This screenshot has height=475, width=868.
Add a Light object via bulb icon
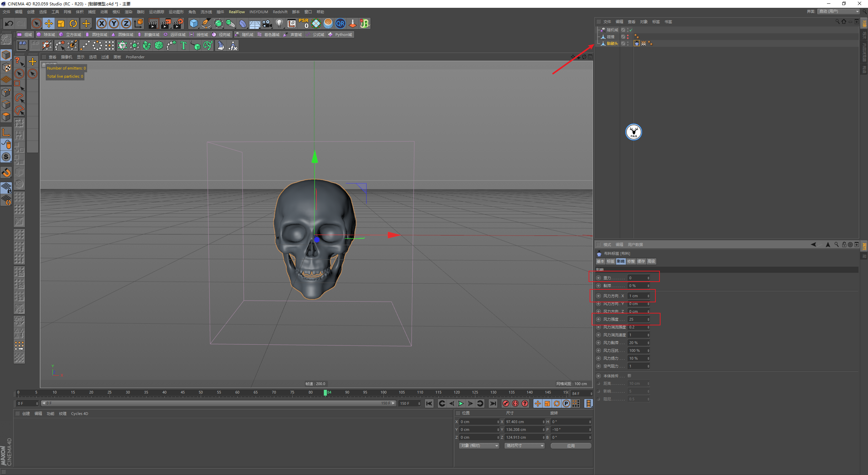[279, 23]
